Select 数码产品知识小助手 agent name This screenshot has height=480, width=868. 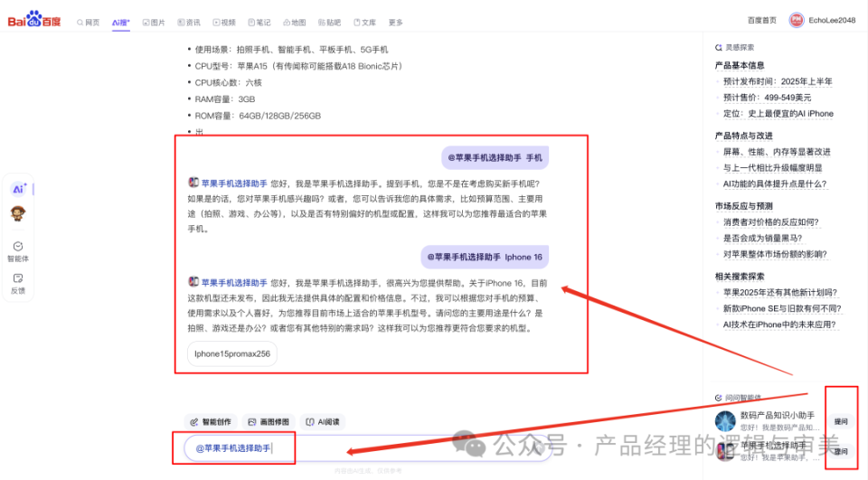click(778, 415)
